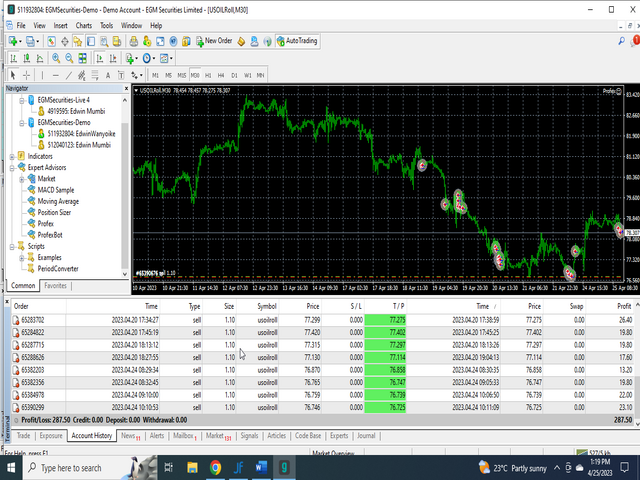Sort orders by Profit column
This screenshot has height=480, width=640.
click(624, 306)
